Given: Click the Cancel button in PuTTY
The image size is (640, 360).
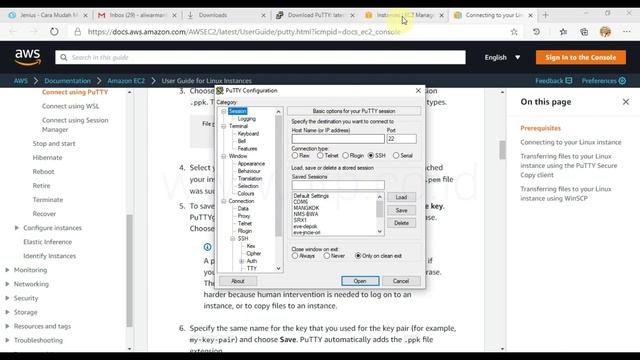Looking at the screenshot, I should [x=401, y=281].
